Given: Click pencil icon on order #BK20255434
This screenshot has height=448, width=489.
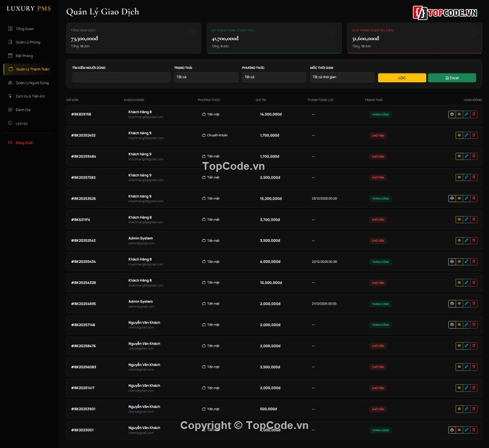Looking at the screenshot, I should [x=466, y=262].
